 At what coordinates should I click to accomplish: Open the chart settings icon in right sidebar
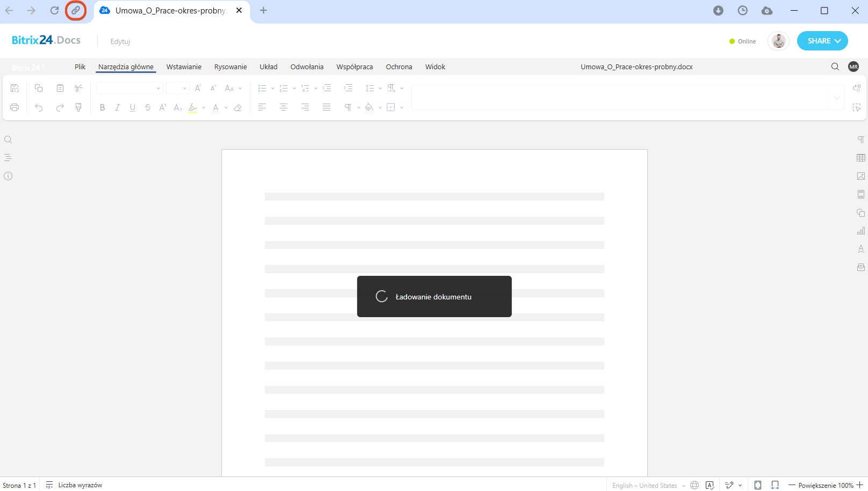(x=861, y=231)
